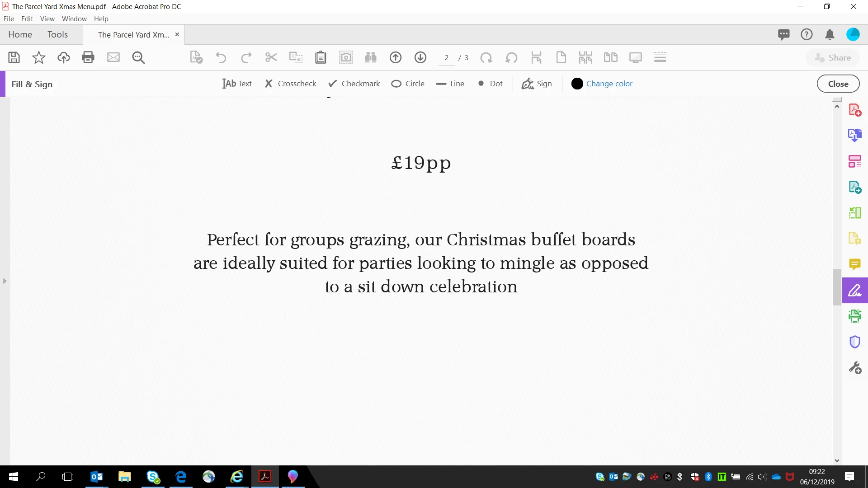Click the page number input field
868x488 pixels.
[447, 58]
